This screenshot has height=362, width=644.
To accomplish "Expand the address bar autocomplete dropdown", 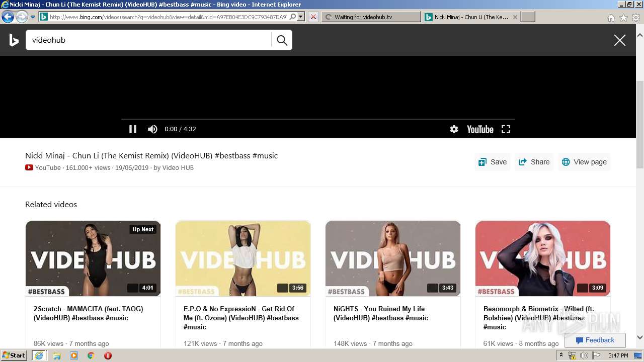I will [x=301, y=17].
